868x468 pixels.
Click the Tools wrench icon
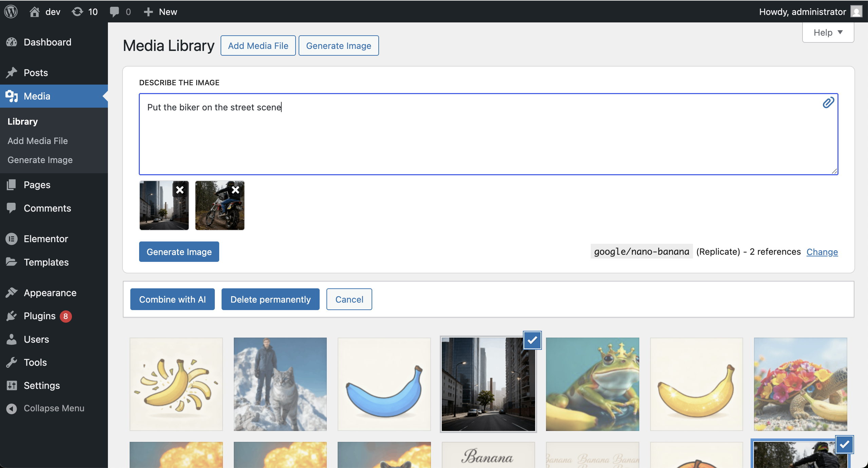(12, 362)
